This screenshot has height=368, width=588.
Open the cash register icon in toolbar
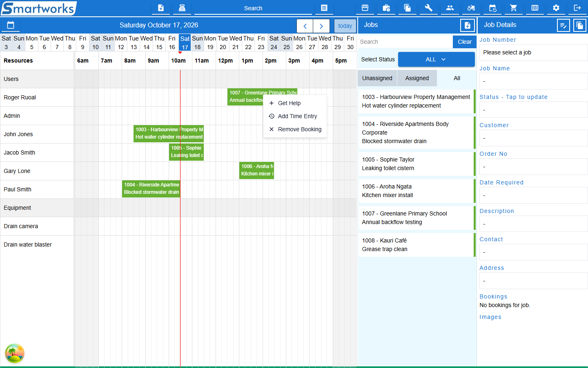point(182,8)
